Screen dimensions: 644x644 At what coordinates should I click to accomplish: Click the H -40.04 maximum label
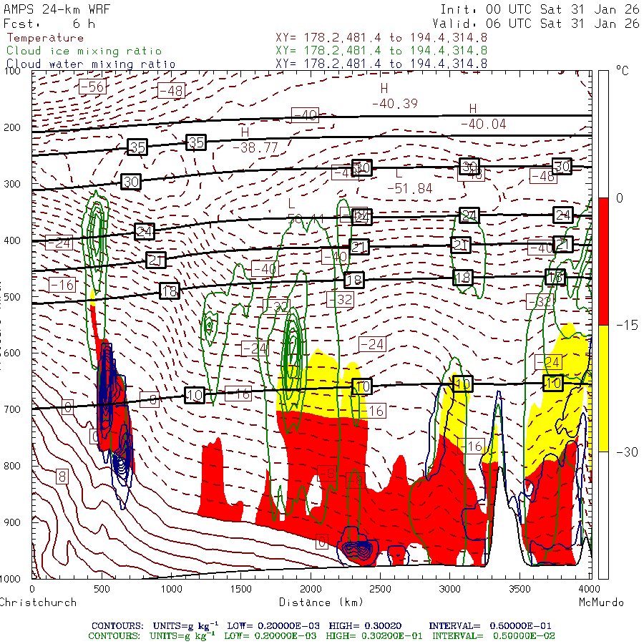(x=483, y=117)
